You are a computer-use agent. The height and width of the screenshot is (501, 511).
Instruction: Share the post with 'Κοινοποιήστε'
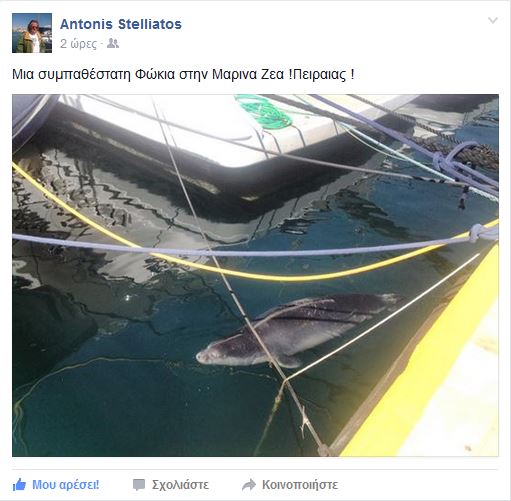pyautogui.click(x=300, y=485)
